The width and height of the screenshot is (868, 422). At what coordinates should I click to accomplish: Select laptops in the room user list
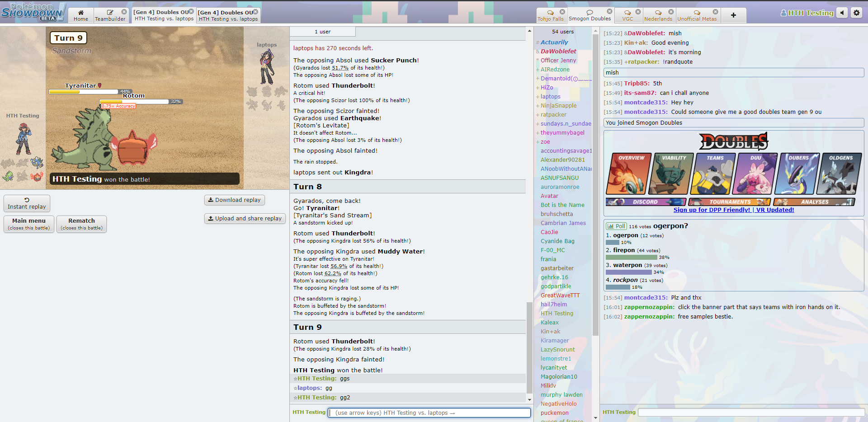(551, 96)
